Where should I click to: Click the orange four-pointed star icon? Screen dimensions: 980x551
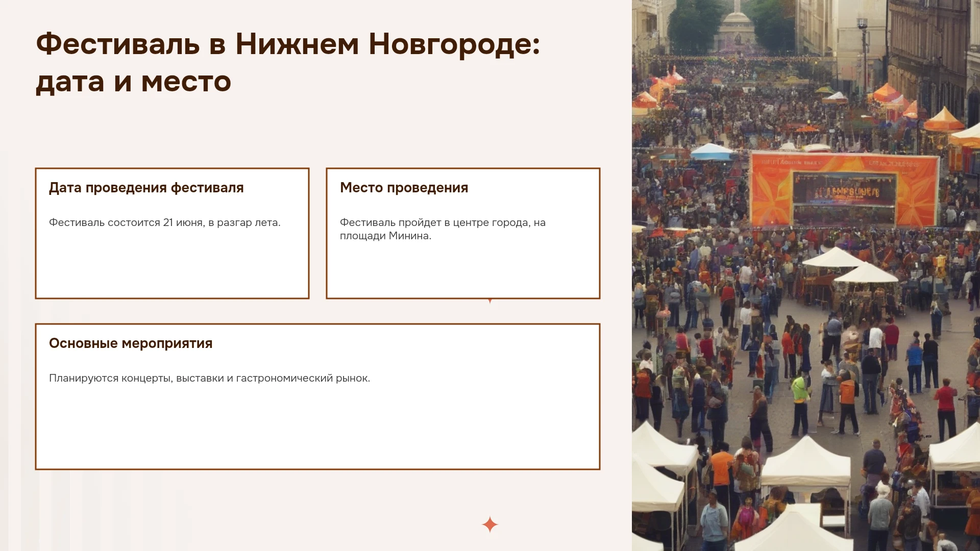click(490, 524)
